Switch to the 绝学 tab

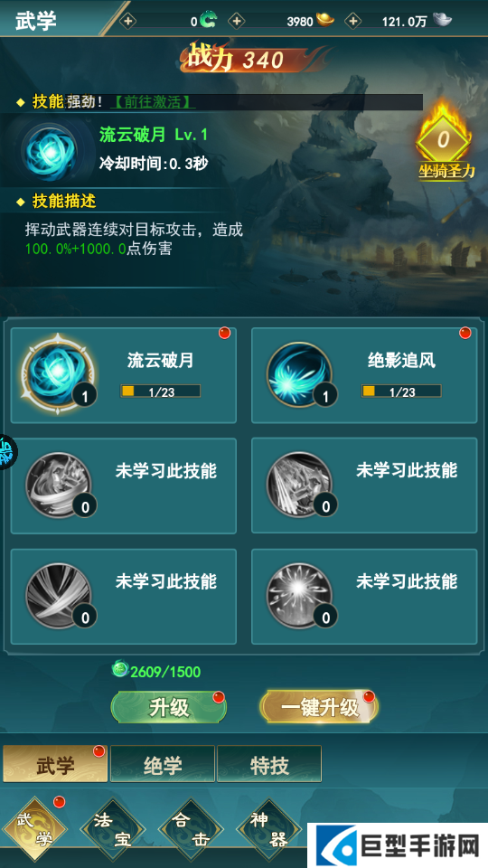click(x=163, y=765)
